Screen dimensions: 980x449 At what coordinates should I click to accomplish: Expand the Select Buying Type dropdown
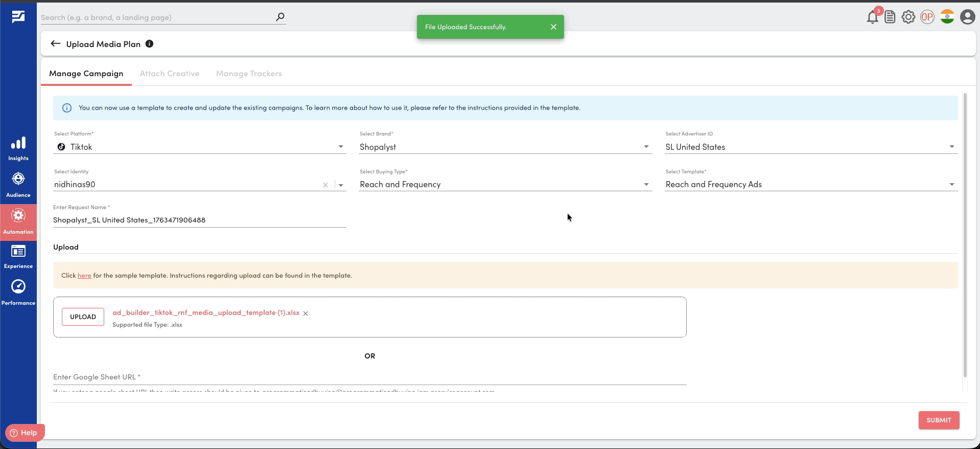tap(646, 185)
